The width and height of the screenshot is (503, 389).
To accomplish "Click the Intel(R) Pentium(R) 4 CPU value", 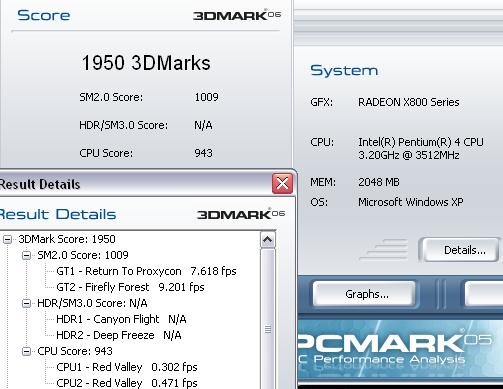I will click(x=421, y=149).
